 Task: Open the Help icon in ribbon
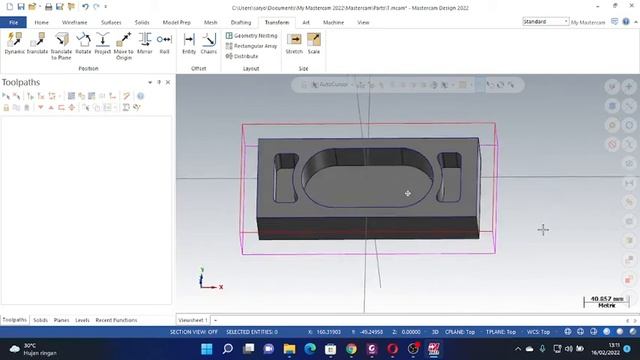tap(626, 22)
